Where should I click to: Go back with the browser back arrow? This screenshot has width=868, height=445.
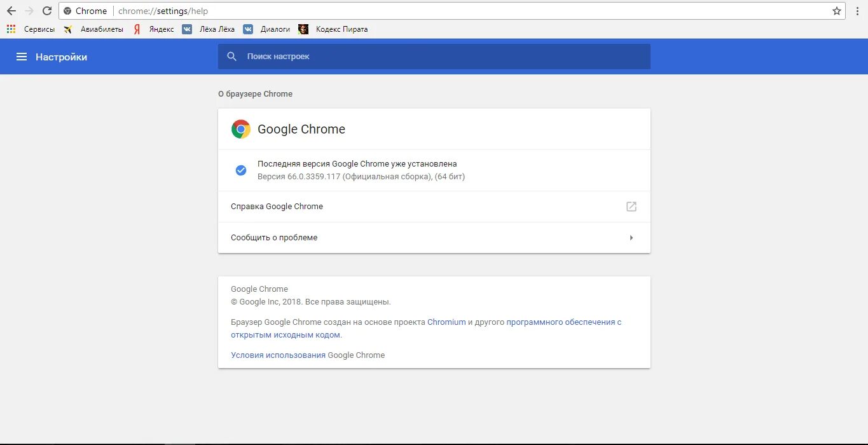pyautogui.click(x=11, y=11)
